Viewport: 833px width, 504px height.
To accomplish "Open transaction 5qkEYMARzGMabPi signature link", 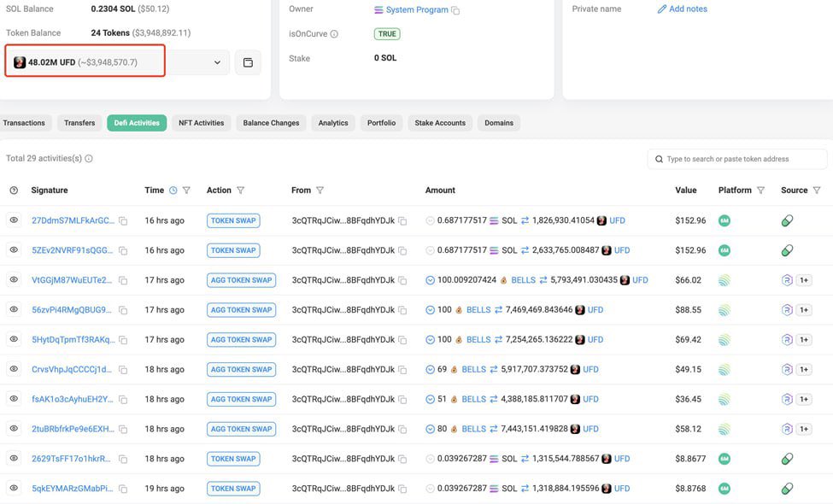I will tap(73, 488).
